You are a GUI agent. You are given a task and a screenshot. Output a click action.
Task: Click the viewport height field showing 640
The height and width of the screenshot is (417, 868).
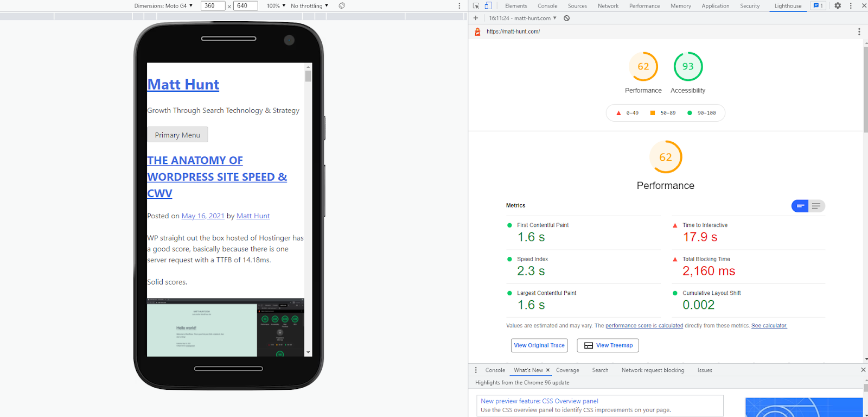pos(245,5)
